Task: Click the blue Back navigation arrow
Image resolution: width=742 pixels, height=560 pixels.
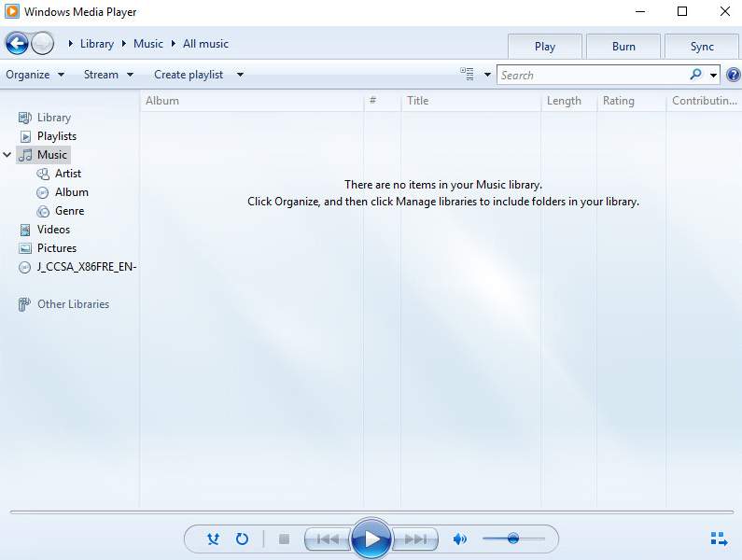Action: (17, 44)
